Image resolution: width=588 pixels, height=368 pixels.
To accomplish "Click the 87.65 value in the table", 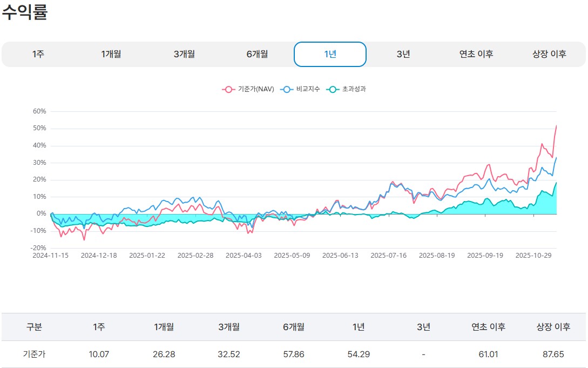I will pyautogui.click(x=553, y=354).
